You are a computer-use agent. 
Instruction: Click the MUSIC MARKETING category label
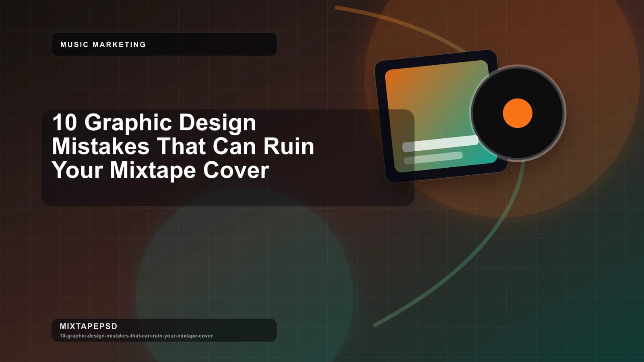(103, 45)
